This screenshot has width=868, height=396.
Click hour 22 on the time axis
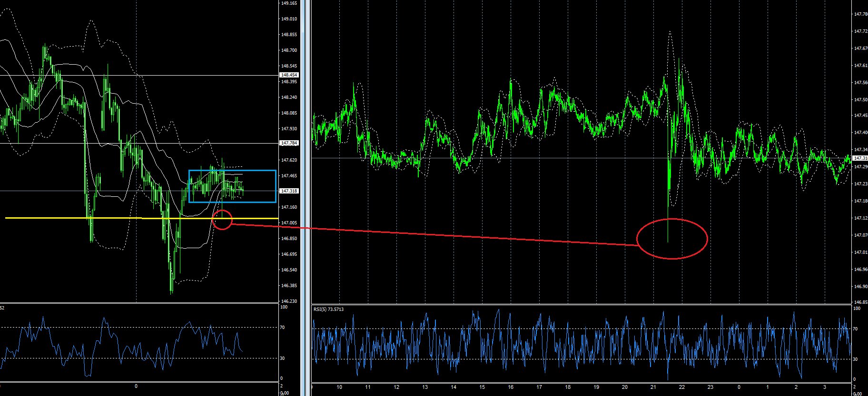tap(682, 387)
